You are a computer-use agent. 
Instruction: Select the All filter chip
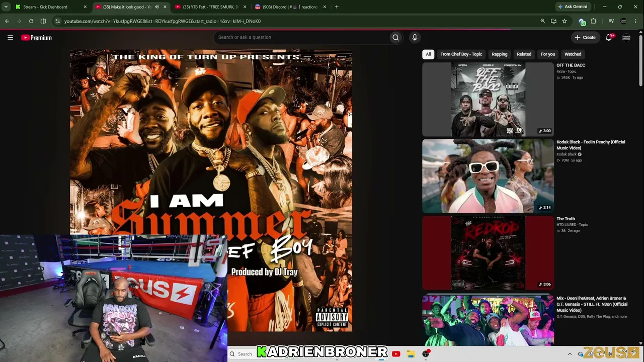point(428,54)
